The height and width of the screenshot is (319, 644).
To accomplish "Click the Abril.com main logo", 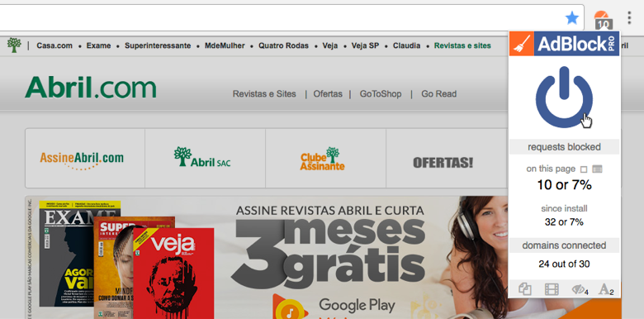I will [x=90, y=88].
